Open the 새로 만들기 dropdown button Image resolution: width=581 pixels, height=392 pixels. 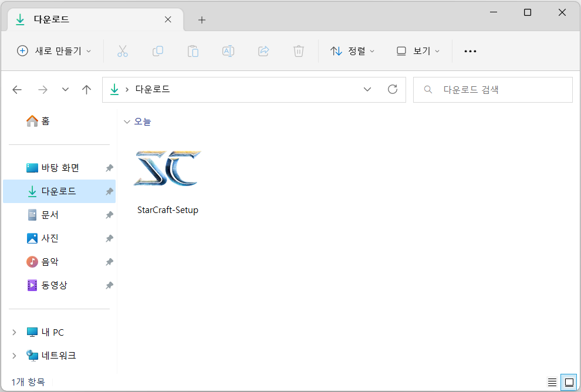point(54,51)
